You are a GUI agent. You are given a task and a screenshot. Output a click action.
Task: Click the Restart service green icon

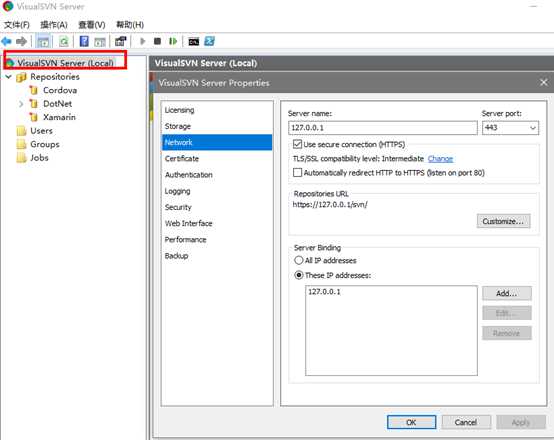(173, 41)
